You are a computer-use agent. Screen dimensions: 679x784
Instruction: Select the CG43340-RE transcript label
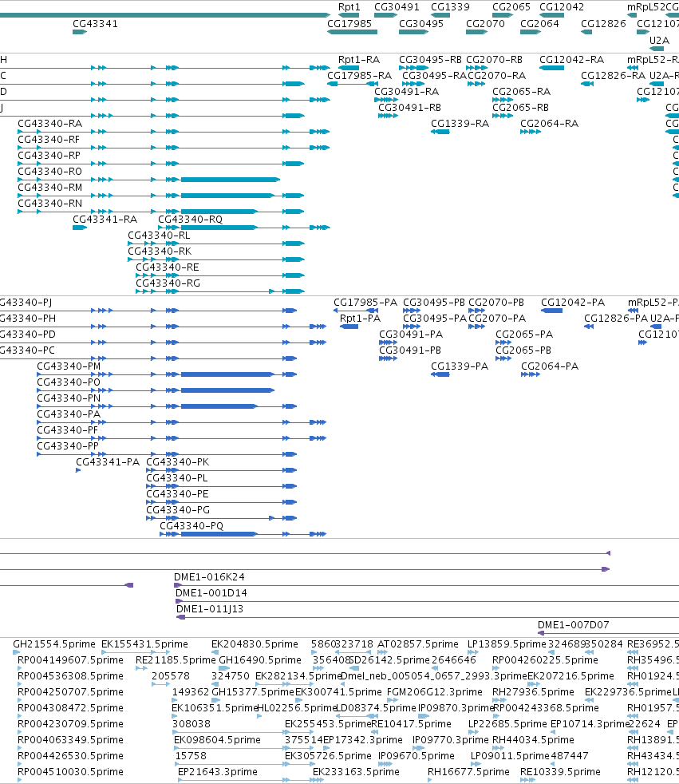(168, 267)
